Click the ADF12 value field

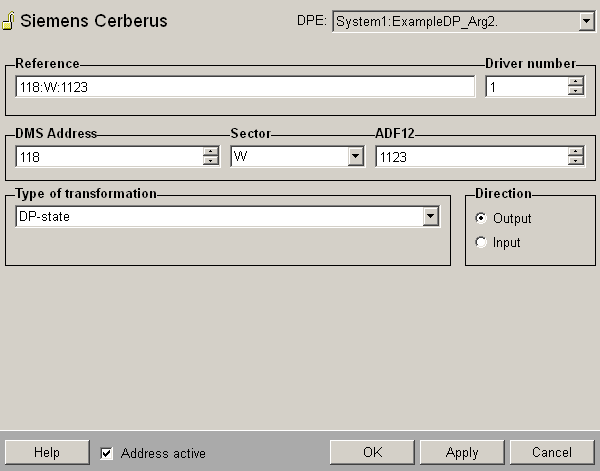(x=472, y=156)
